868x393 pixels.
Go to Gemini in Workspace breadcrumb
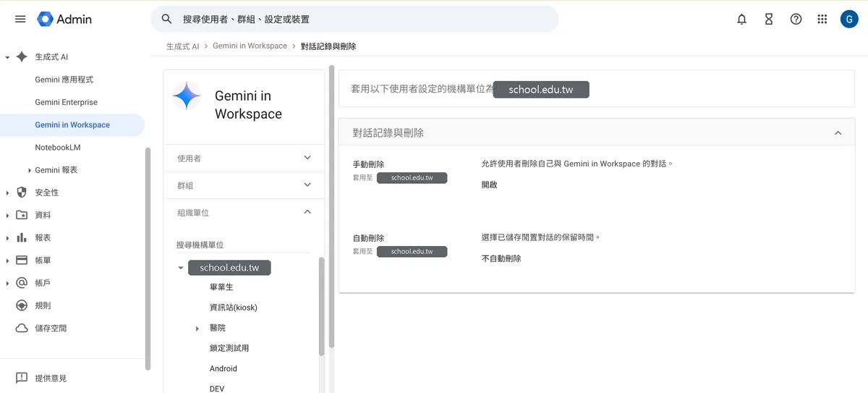tap(250, 46)
